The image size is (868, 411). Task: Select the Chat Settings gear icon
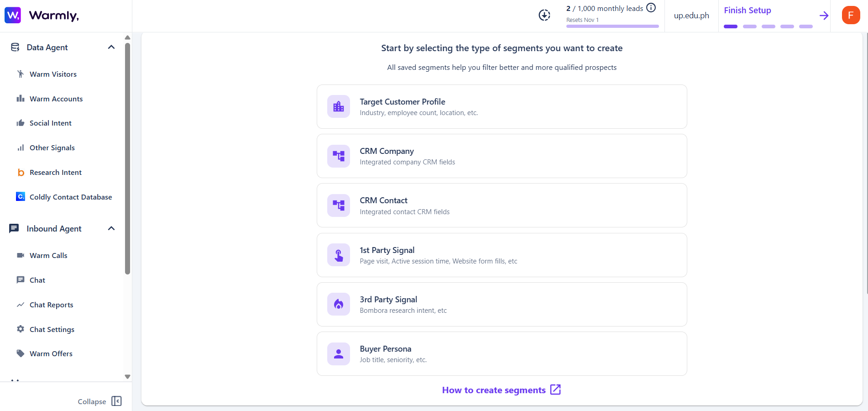click(x=21, y=329)
